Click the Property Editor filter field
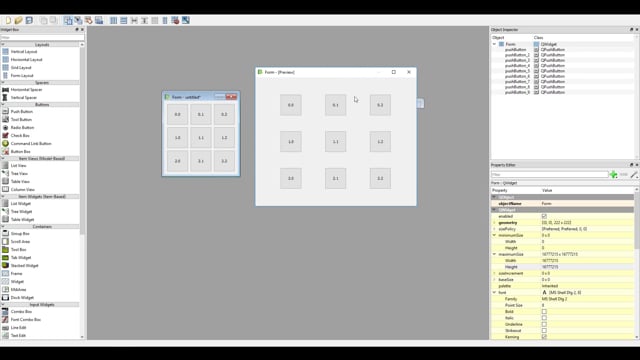 coord(549,175)
